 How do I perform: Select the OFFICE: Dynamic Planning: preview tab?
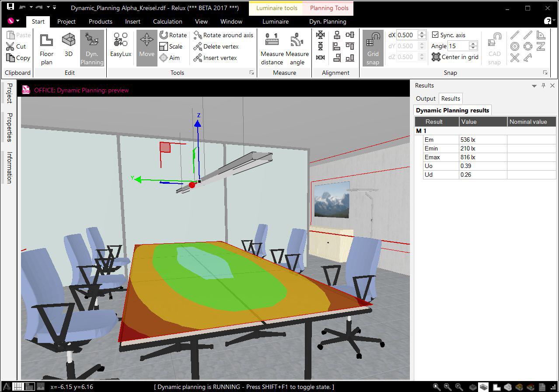[76, 90]
